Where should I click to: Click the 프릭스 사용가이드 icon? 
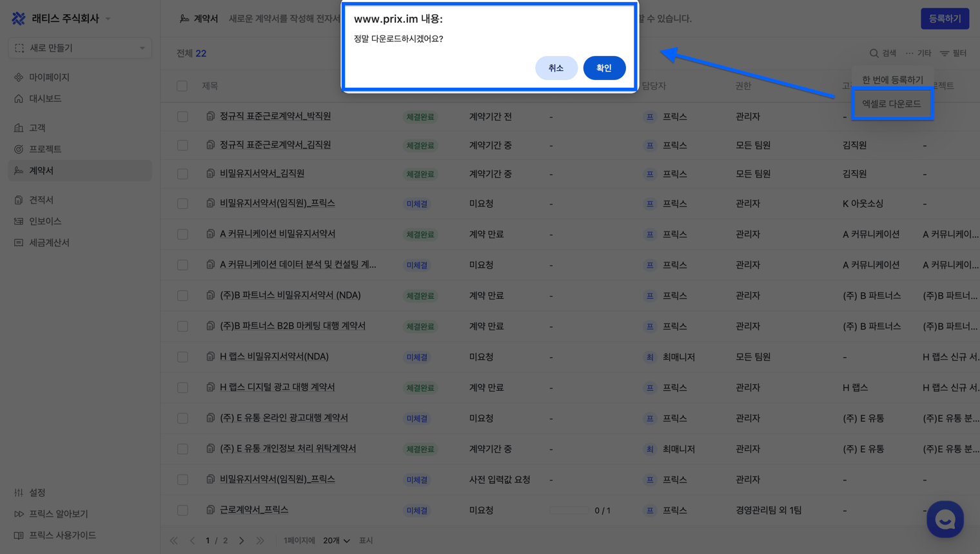(19, 535)
